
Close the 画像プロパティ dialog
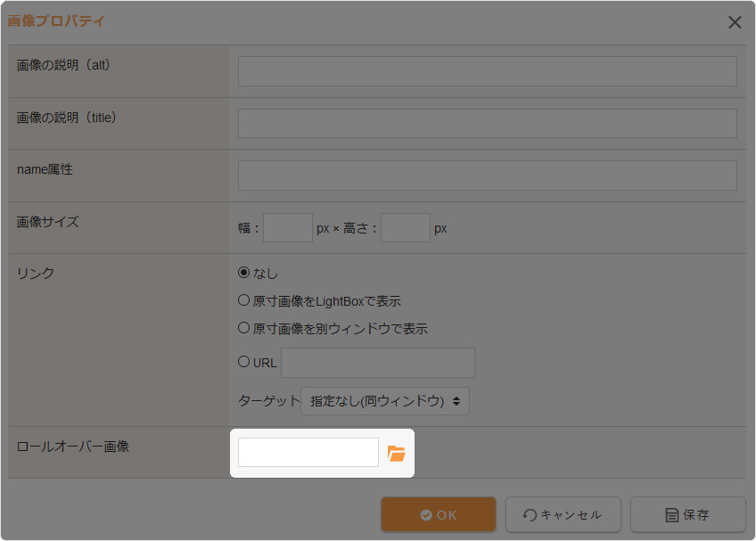pos(735,22)
